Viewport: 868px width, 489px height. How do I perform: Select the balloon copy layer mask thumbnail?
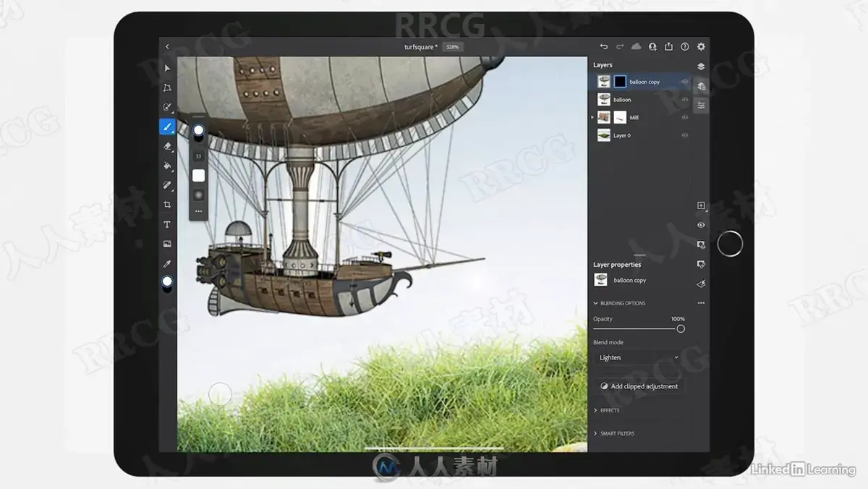click(x=621, y=82)
